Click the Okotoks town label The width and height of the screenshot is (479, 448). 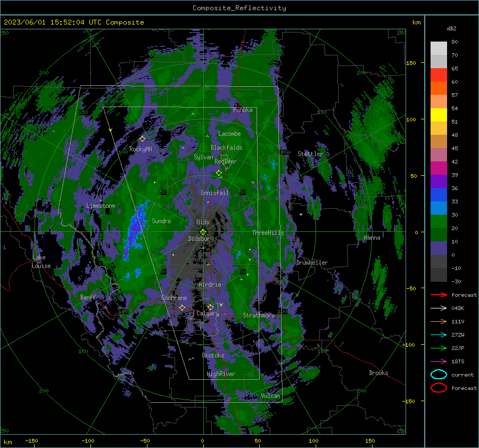(x=213, y=355)
